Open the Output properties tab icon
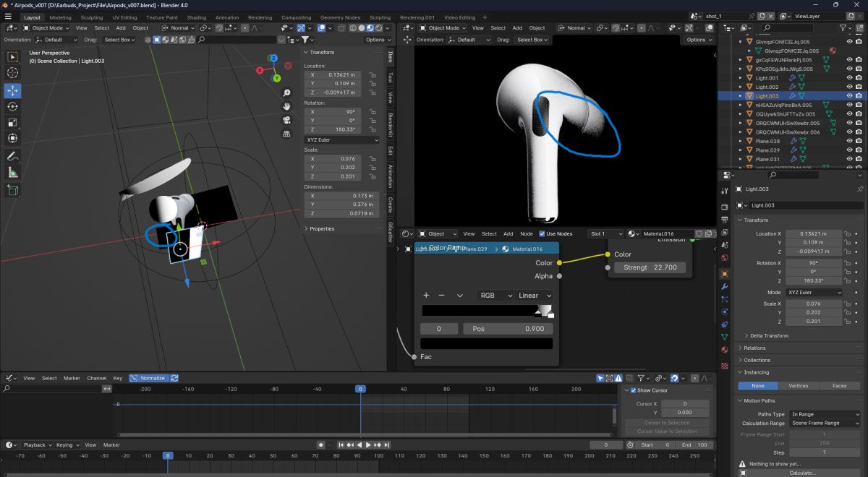The width and height of the screenshot is (868, 477). 725,220
